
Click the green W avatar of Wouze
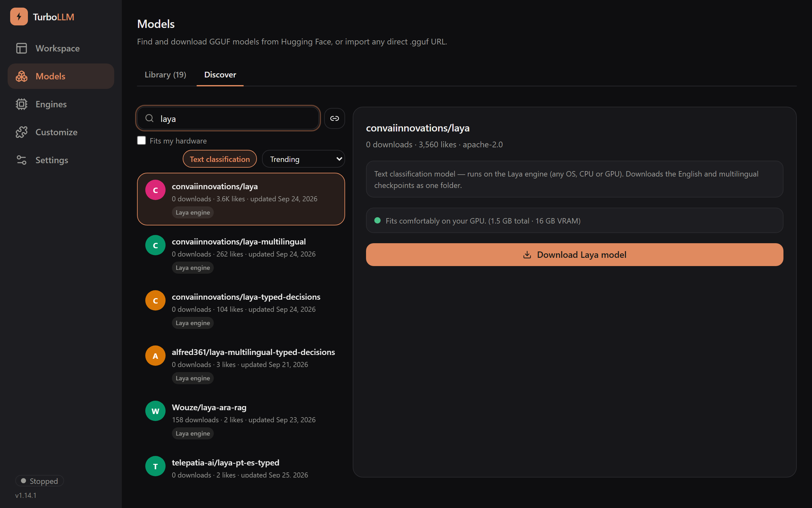(x=155, y=411)
